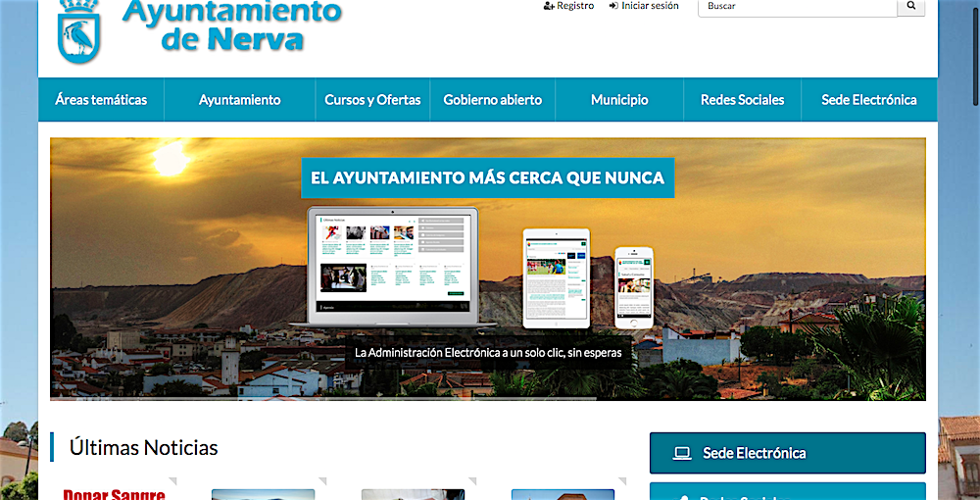Click the laptop icon in Sede Electrónica button
The image size is (980, 500).
point(682,453)
